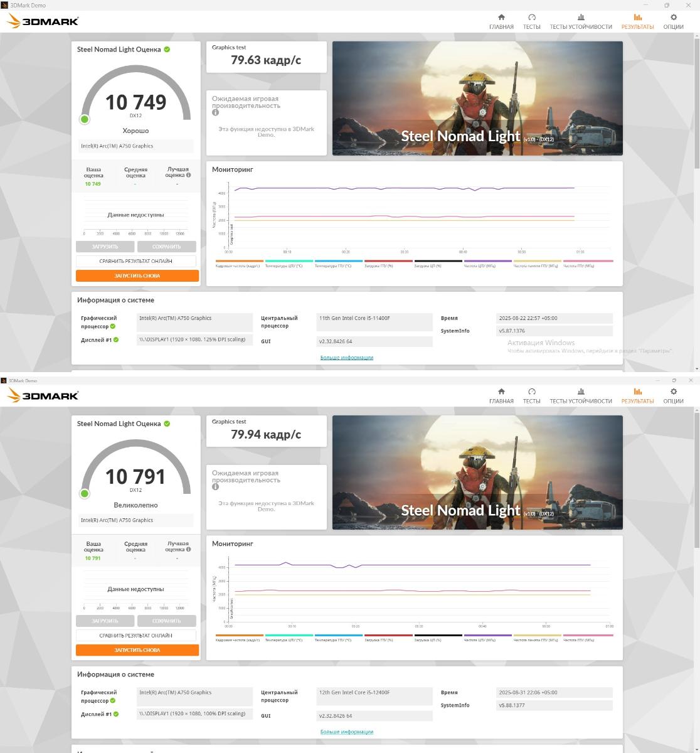
Task: Click Steel Nomad Light artwork in the 79.63 window
Action: [477, 99]
